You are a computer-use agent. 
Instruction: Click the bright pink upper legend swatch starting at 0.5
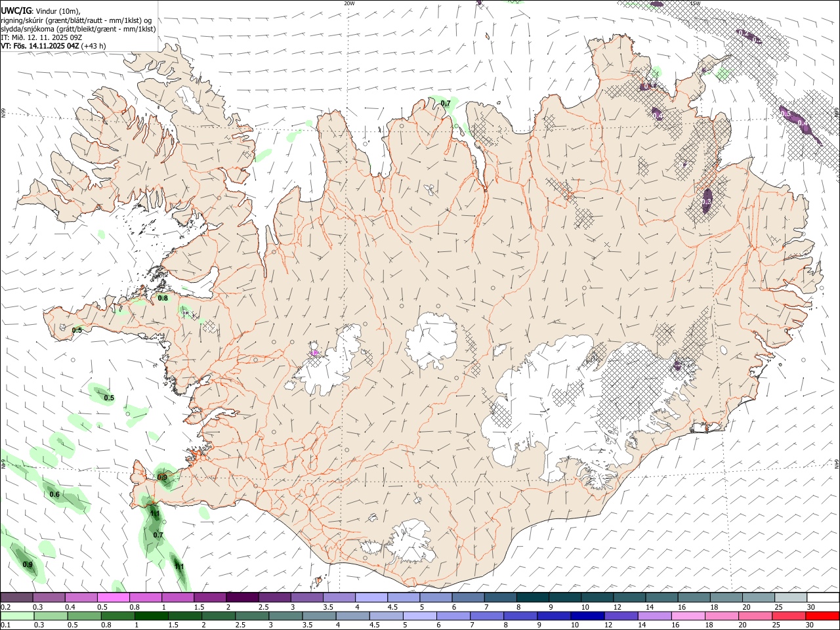(113, 597)
